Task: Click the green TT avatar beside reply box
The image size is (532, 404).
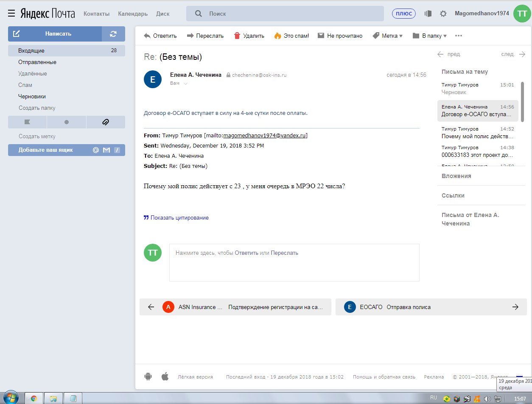Action: (153, 253)
